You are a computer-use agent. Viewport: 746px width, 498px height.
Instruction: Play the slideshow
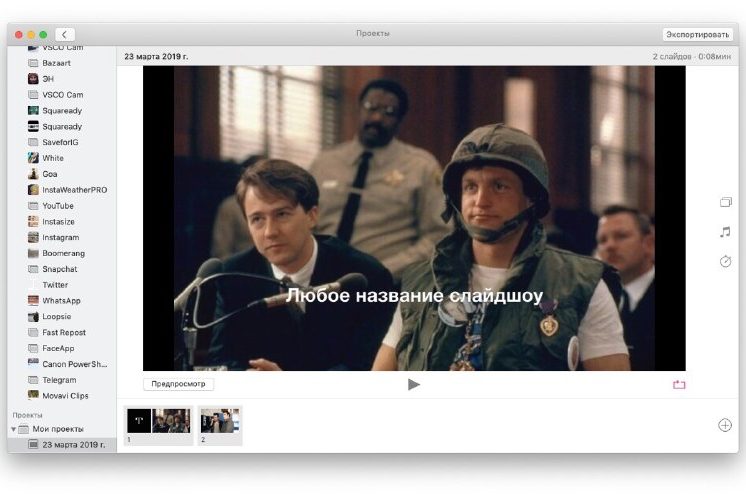pyautogui.click(x=414, y=384)
